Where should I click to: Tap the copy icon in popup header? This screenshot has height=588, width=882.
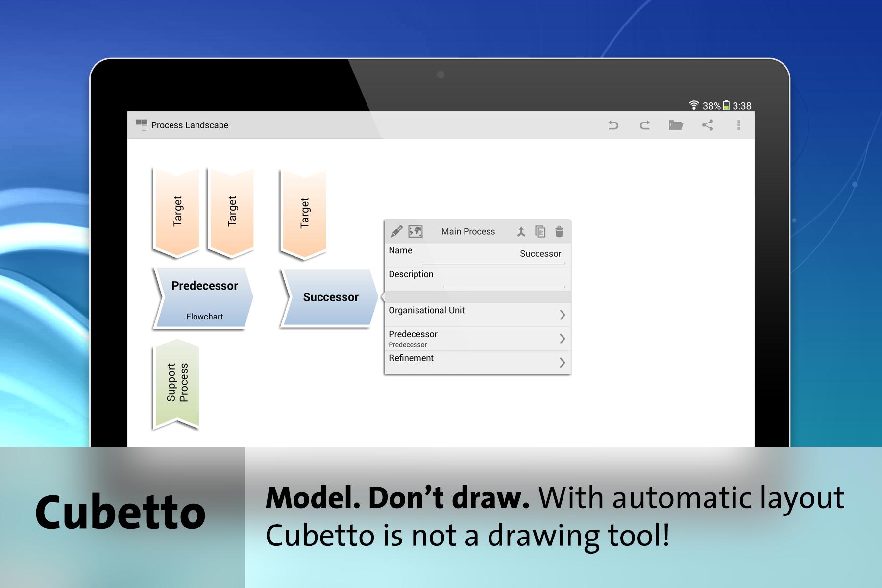[x=540, y=231]
